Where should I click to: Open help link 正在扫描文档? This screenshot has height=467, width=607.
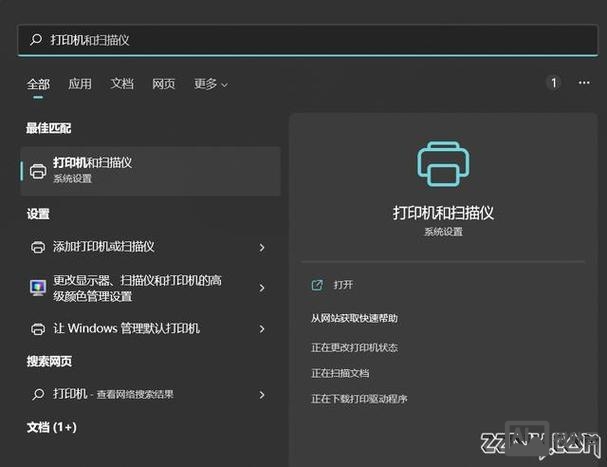(340, 373)
